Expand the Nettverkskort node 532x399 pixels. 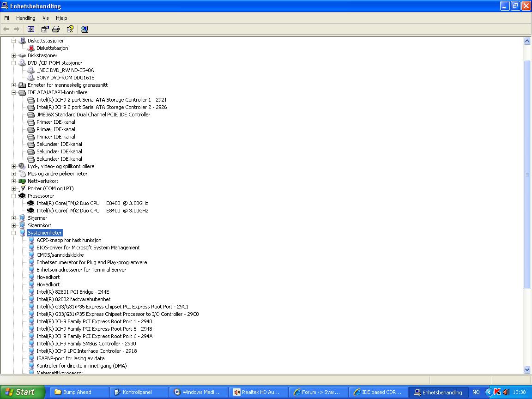click(x=13, y=181)
